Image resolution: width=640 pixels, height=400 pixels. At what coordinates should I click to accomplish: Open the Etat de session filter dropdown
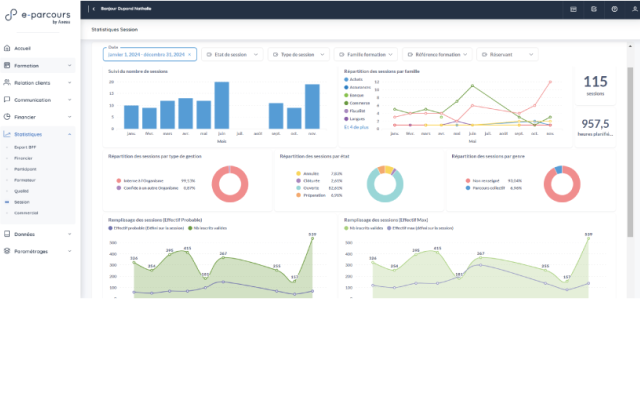(232, 54)
